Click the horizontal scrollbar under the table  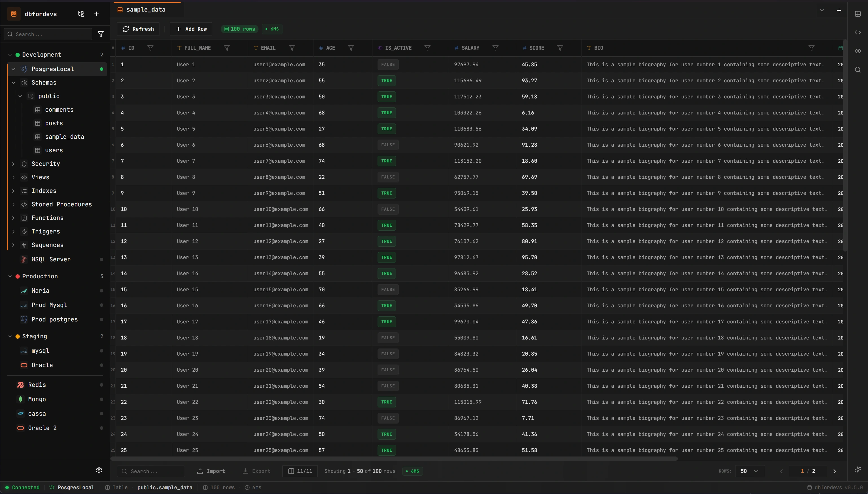click(x=394, y=458)
